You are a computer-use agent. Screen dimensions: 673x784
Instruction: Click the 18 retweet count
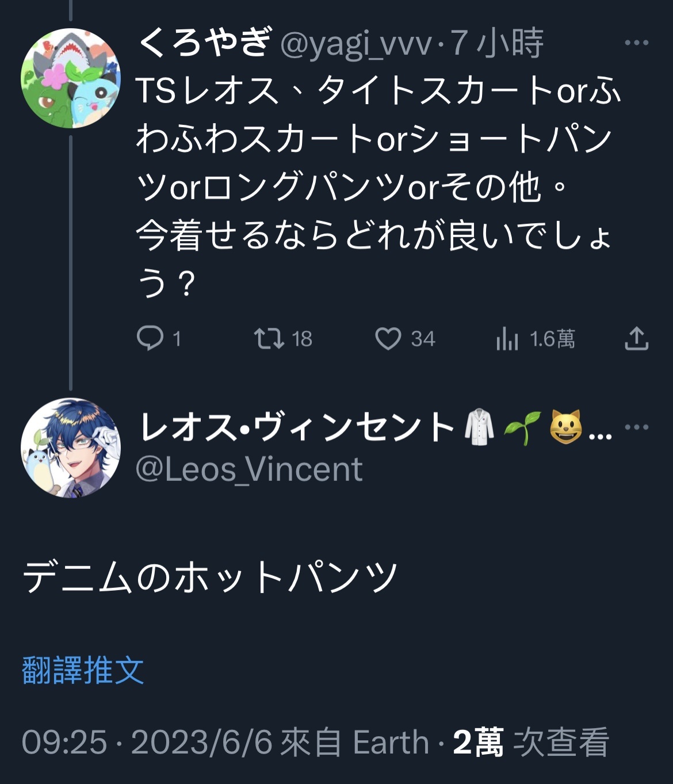pyautogui.click(x=302, y=339)
